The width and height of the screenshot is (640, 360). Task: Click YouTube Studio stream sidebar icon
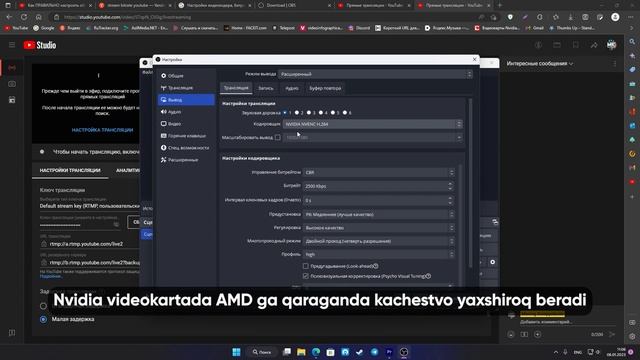pyautogui.click(x=12, y=67)
